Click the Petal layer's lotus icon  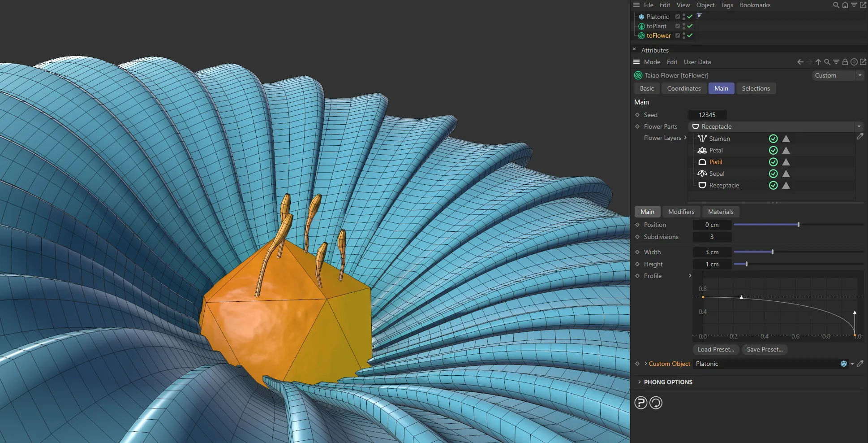point(702,150)
